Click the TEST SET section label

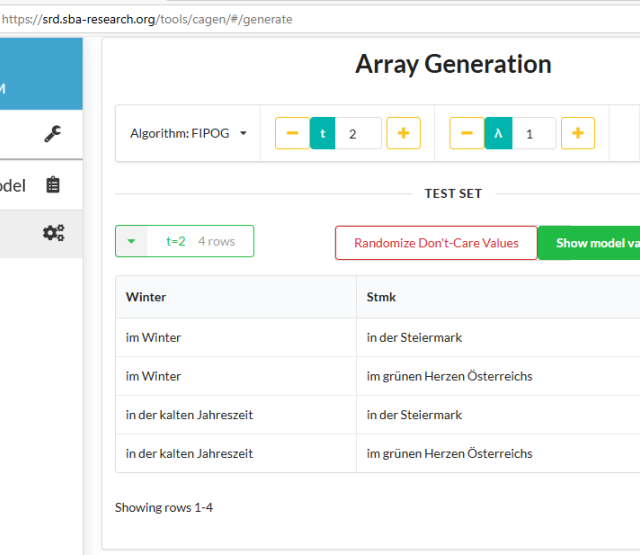[453, 193]
